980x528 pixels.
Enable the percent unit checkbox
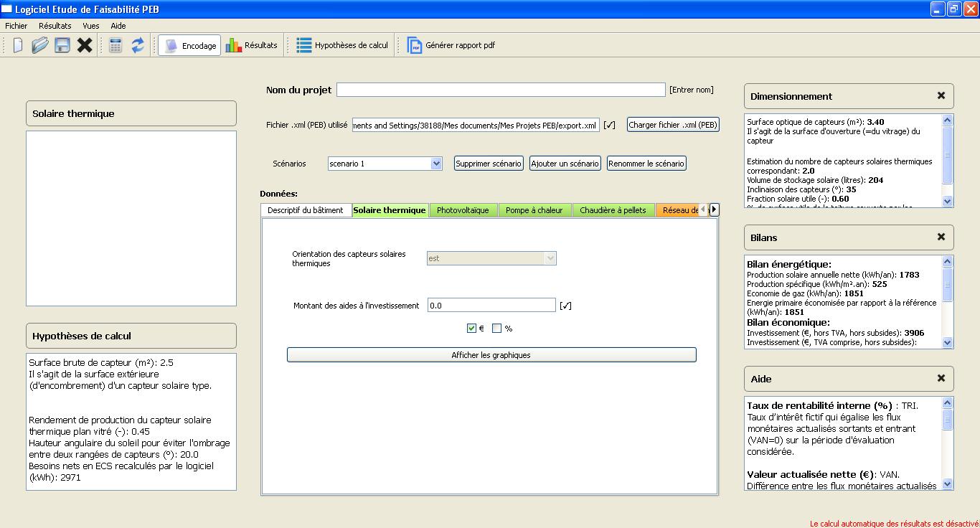496,329
